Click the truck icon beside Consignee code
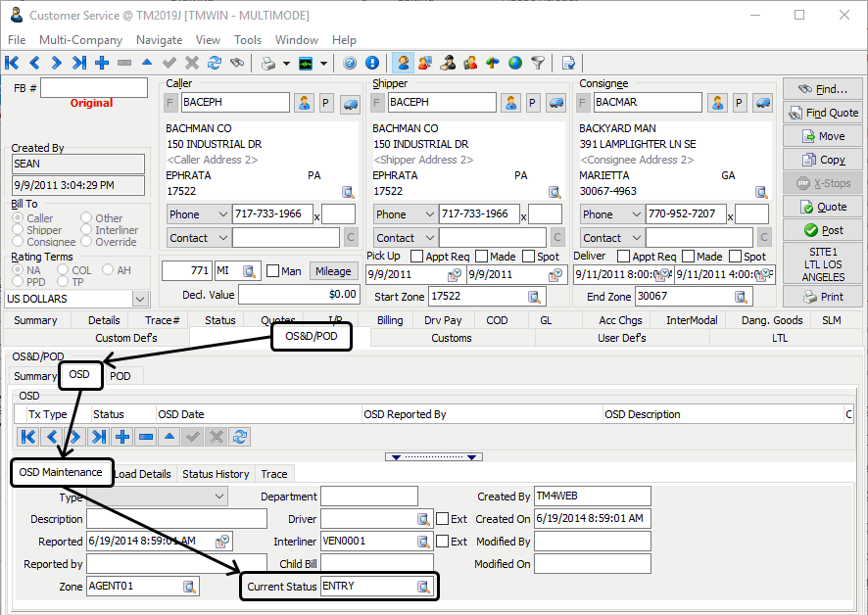This screenshot has width=868, height=615. point(763,103)
